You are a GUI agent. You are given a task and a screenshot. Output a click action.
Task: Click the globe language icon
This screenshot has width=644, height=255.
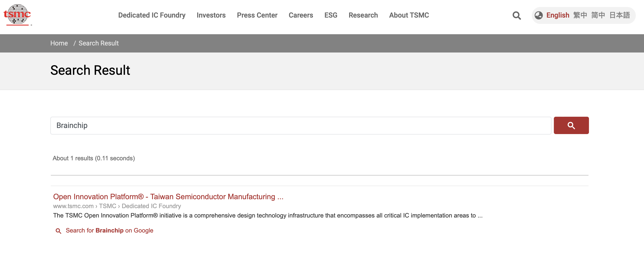[x=538, y=15]
